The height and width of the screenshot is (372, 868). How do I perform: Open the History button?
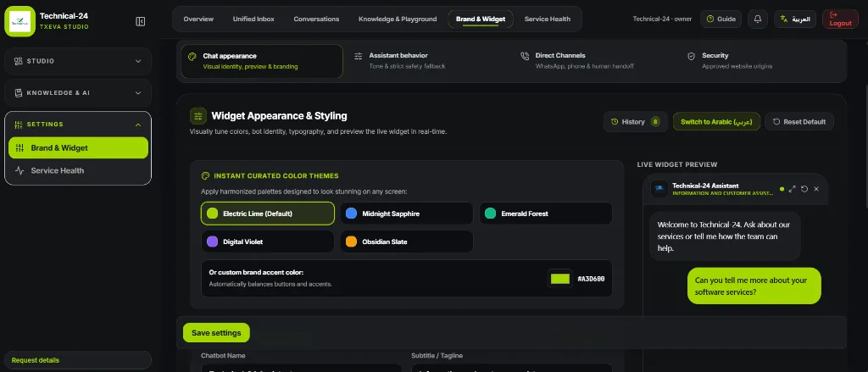[x=636, y=122]
